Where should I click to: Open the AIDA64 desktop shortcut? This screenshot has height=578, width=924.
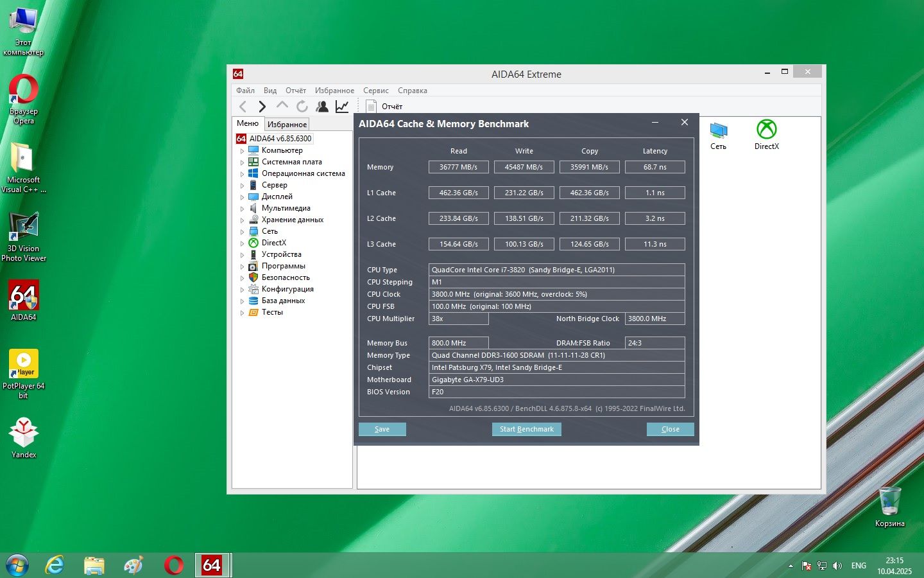(x=24, y=301)
